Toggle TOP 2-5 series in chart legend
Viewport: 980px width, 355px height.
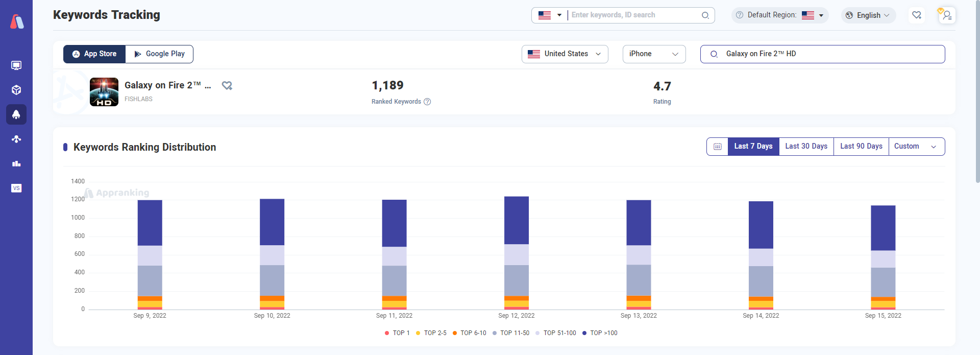[x=431, y=333]
